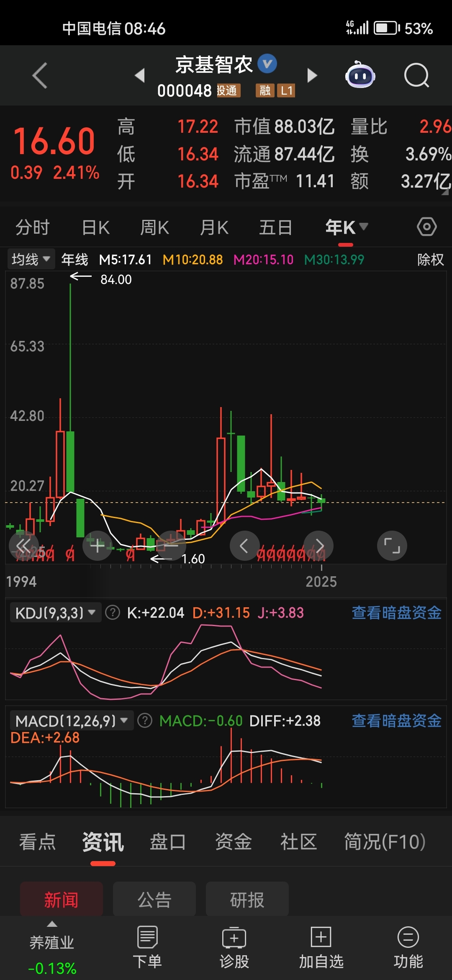The height and width of the screenshot is (980, 452).
Task: Open MACD(12,26,9) indicator dropdown
Action: [72, 721]
